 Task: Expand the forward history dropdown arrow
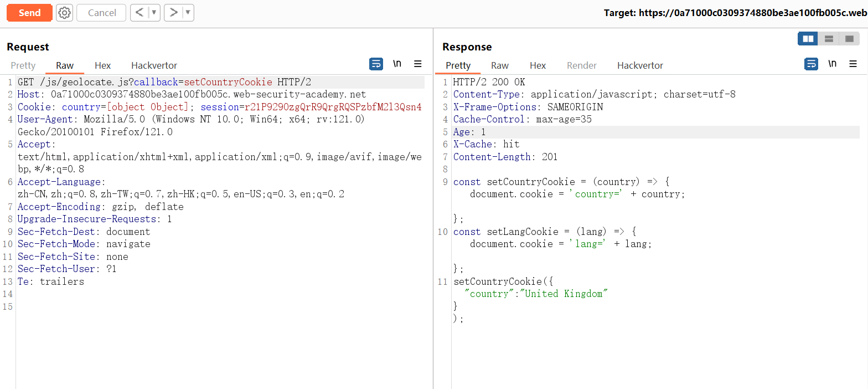coord(188,13)
